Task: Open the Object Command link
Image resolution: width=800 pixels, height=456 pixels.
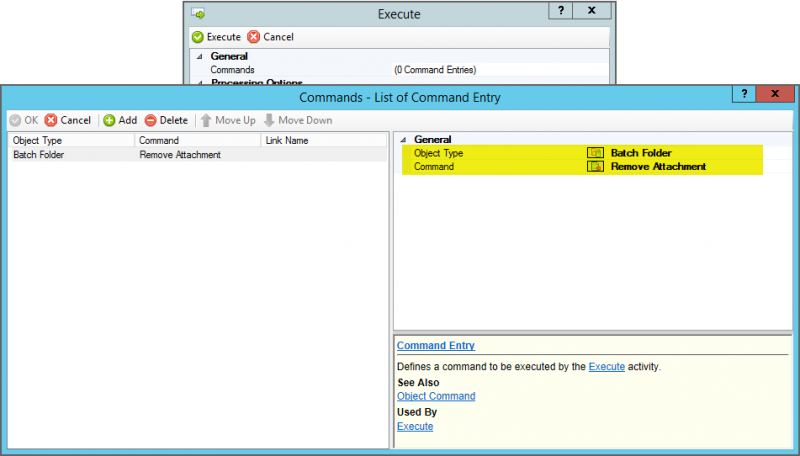Action: 436,396
